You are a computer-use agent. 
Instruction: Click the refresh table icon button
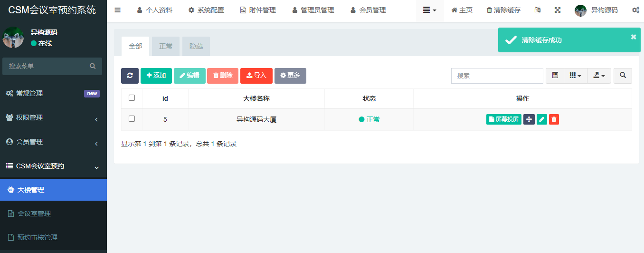click(130, 76)
